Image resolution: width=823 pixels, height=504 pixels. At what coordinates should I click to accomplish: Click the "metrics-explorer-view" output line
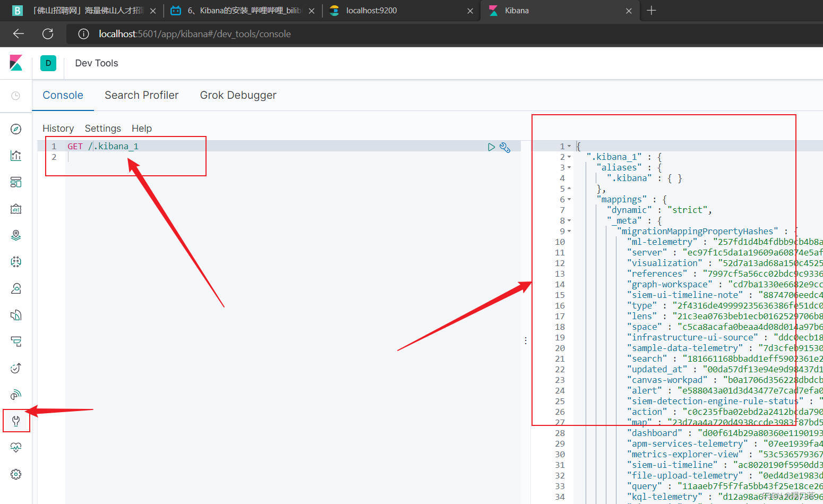[x=725, y=454]
